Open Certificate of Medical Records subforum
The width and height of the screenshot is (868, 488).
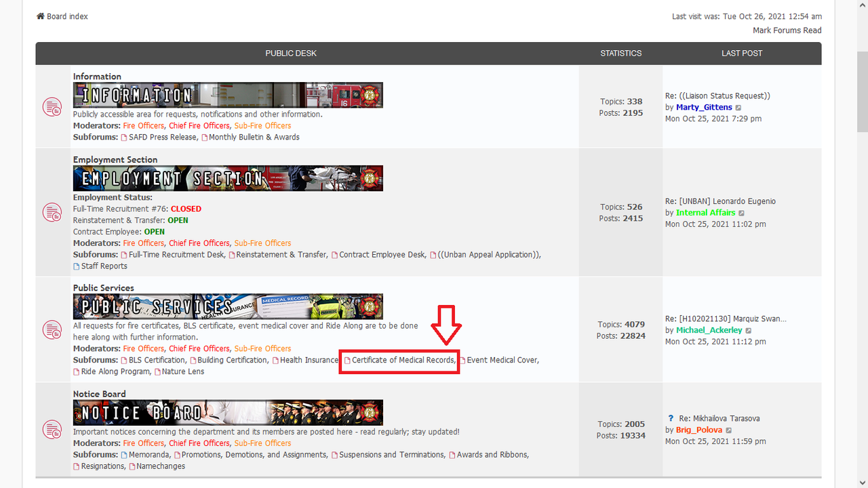click(403, 360)
